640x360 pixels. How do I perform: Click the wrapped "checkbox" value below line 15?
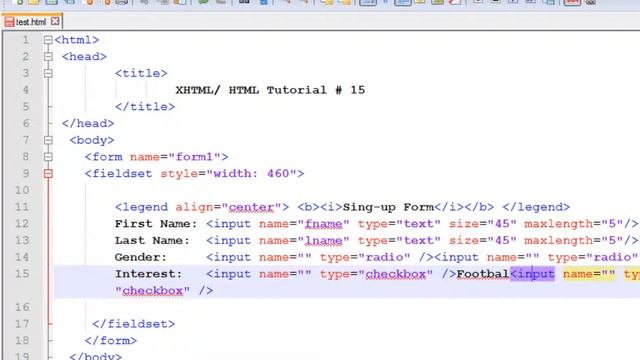[x=152, y=291]
